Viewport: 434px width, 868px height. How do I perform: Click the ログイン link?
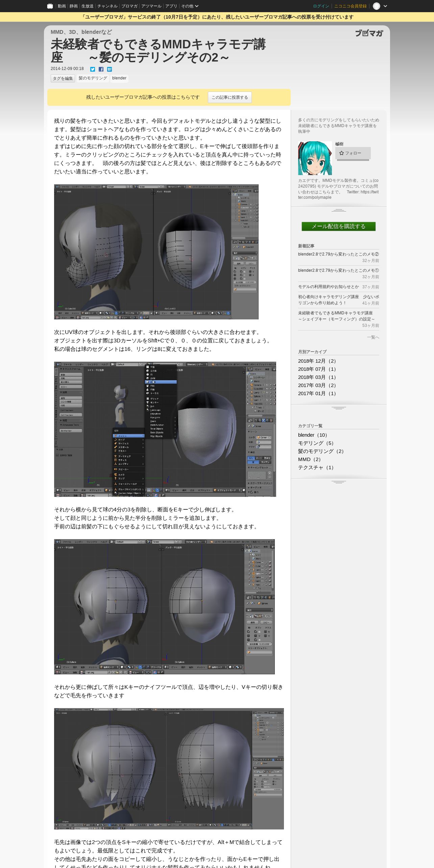pos(321,6)
